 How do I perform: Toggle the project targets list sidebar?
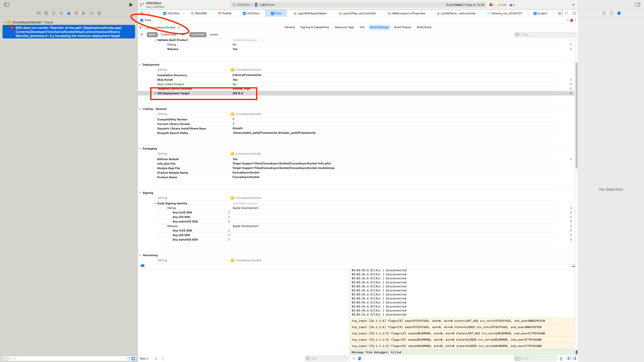point(141,27)
